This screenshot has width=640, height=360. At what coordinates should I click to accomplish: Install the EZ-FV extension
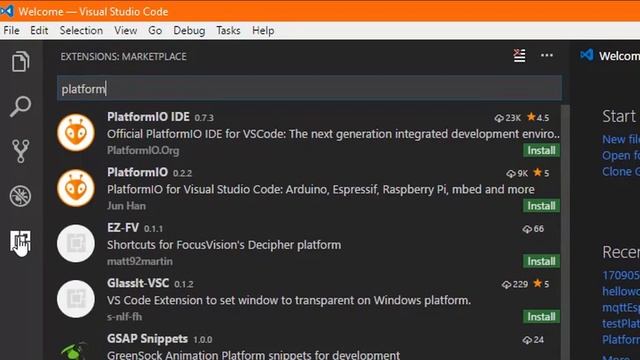(541, 262)
